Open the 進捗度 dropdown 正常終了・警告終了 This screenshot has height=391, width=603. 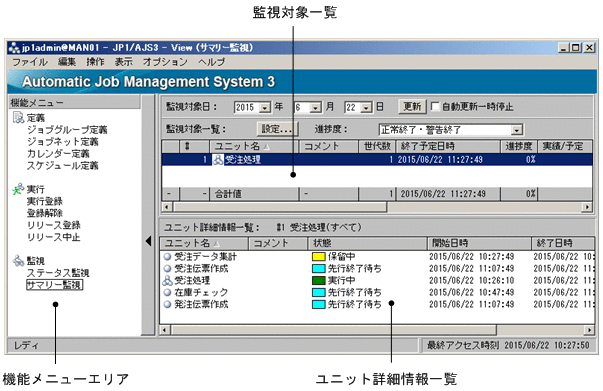517,130
